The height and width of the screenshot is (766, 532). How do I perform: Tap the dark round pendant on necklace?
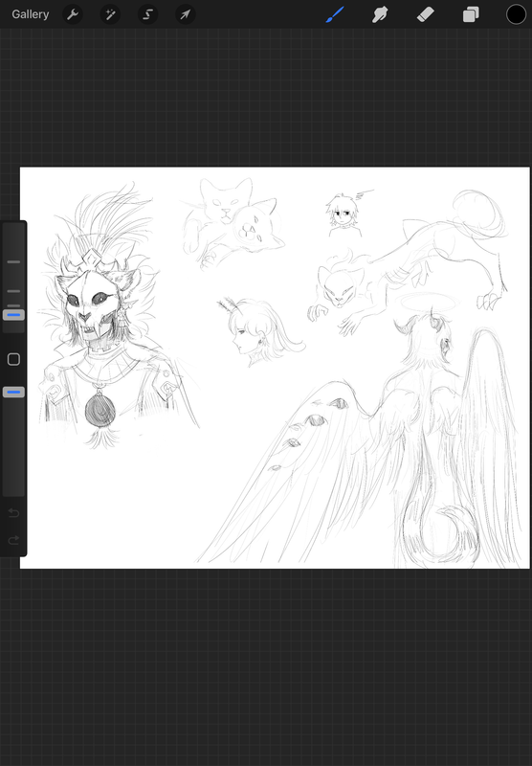tap(100, 410)
